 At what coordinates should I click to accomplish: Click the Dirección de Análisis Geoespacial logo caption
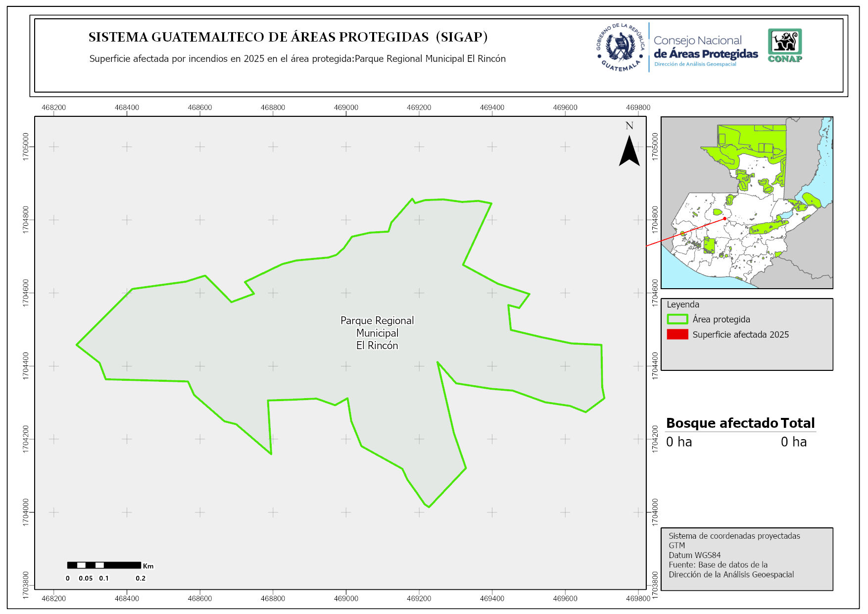coord(695,64)
